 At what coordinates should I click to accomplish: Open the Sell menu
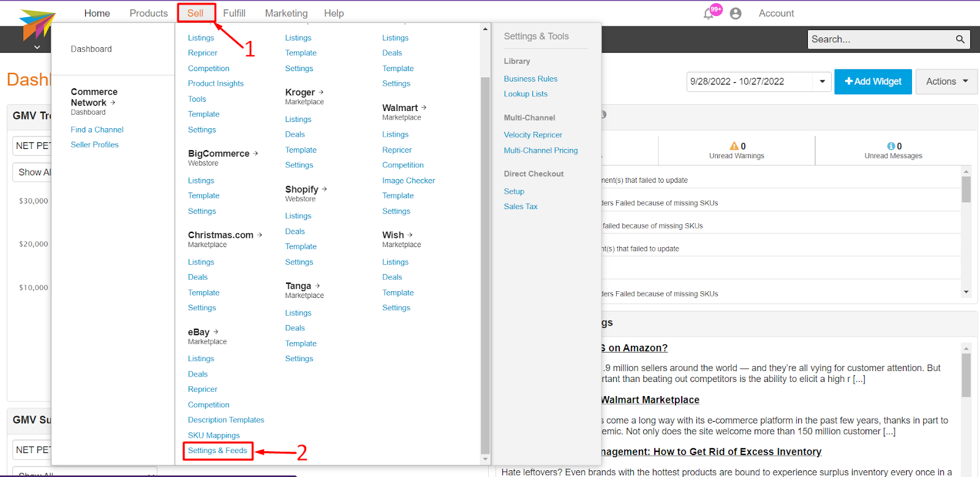tap(195, 13)
